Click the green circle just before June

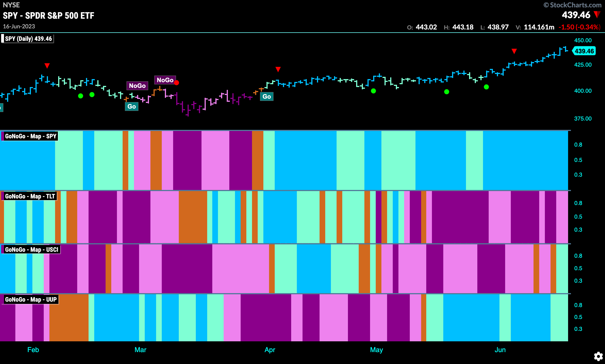[x=486, y=87]
